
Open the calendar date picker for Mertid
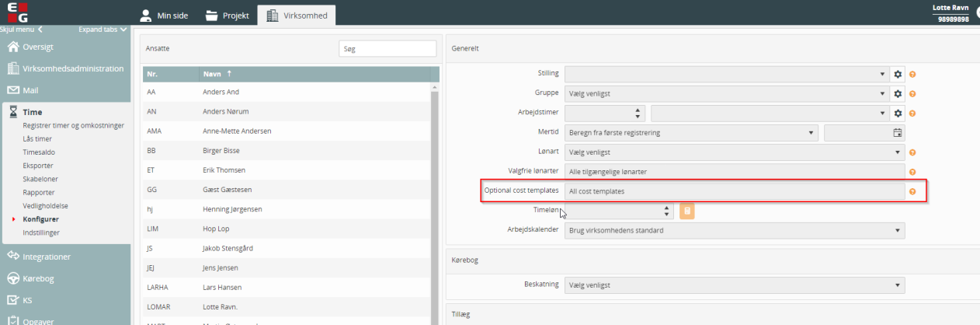click(897, 133)
